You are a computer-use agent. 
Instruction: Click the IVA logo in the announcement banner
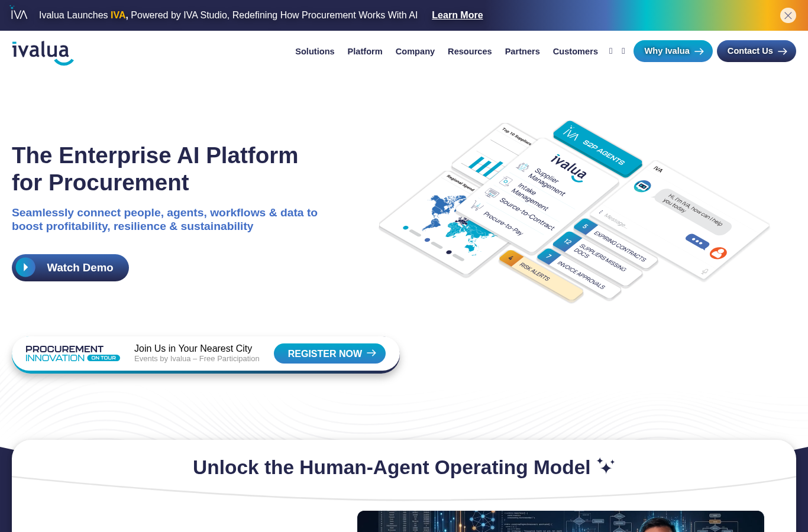[x=19, y=13]
